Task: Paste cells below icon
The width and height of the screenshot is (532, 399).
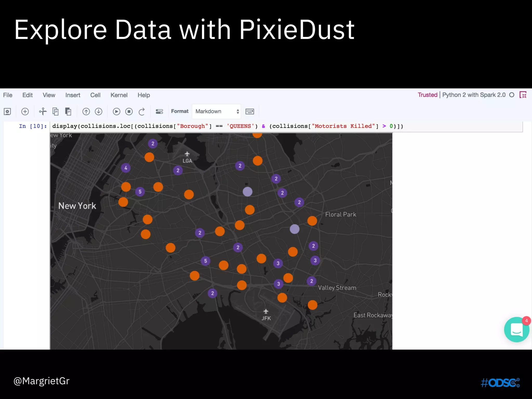Action: click(x=68, y=112)
